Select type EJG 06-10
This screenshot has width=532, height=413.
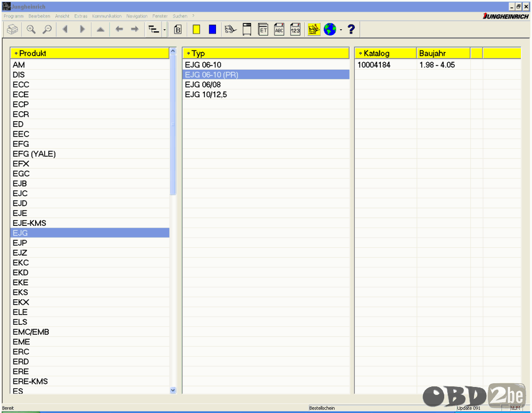click(x=266, y=65)
